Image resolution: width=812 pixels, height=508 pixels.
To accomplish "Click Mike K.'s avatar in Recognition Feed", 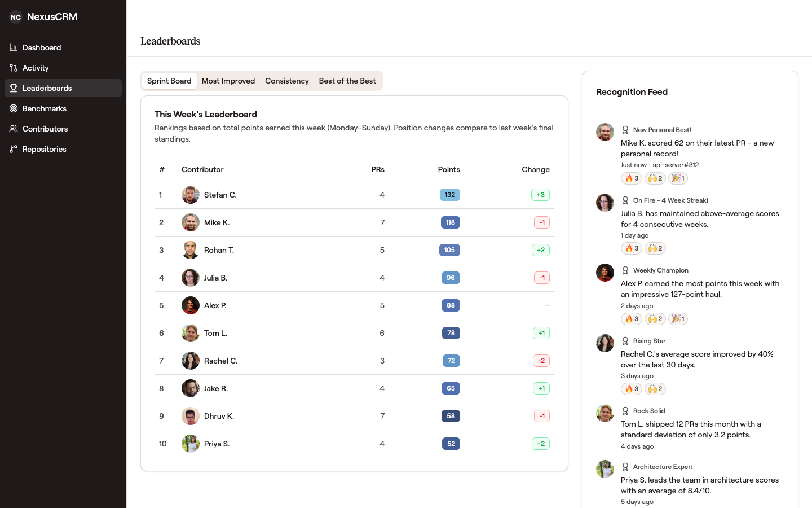I will 605,132.
